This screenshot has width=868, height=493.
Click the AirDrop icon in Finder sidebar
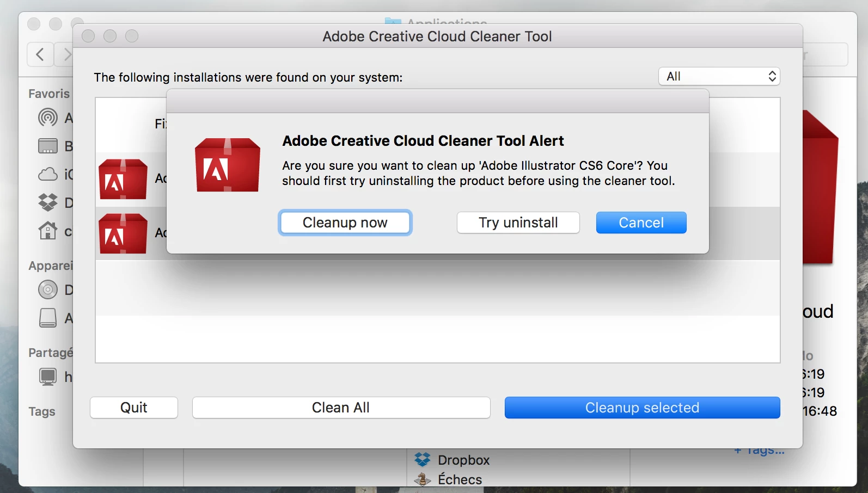point(48,117)
